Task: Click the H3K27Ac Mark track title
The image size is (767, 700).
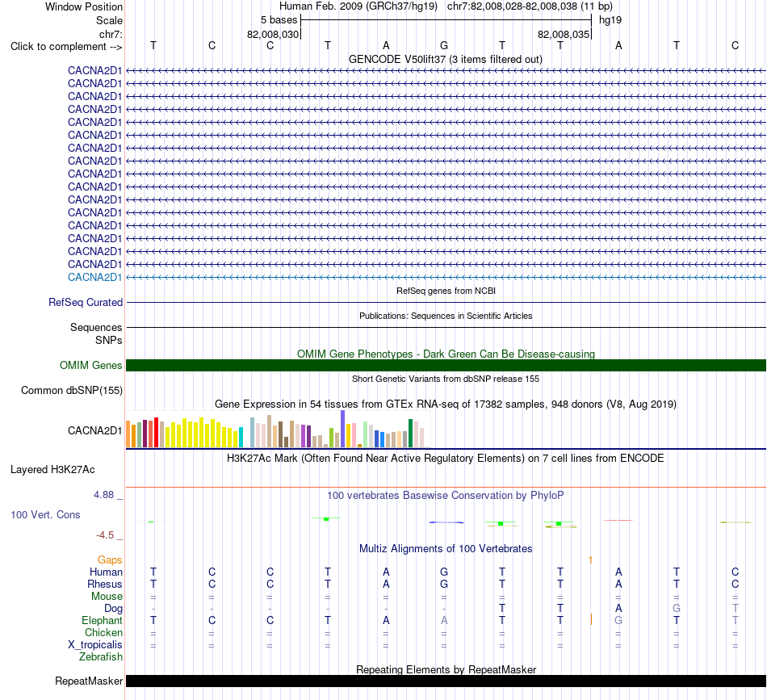Action: point(446,459)
